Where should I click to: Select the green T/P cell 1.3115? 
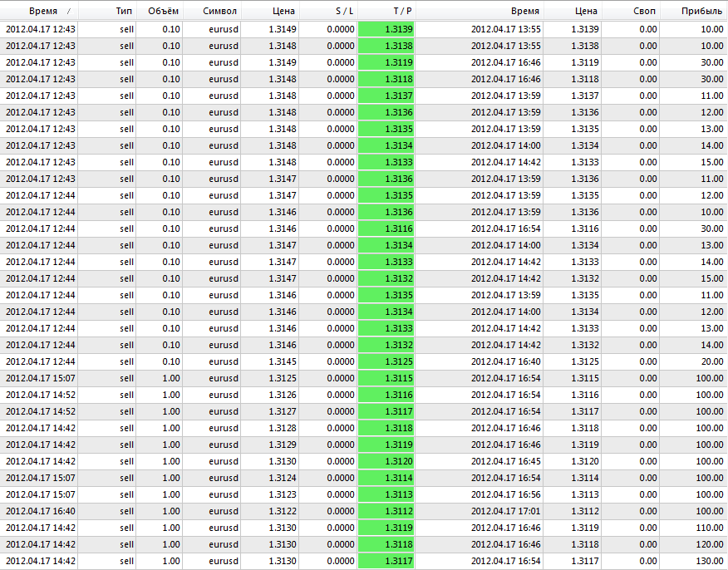386,378
